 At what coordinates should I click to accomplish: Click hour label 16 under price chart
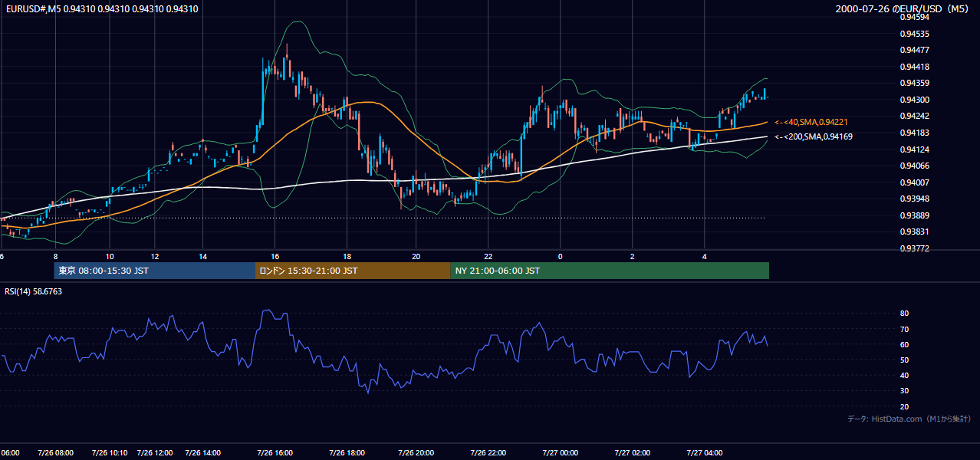274,256
